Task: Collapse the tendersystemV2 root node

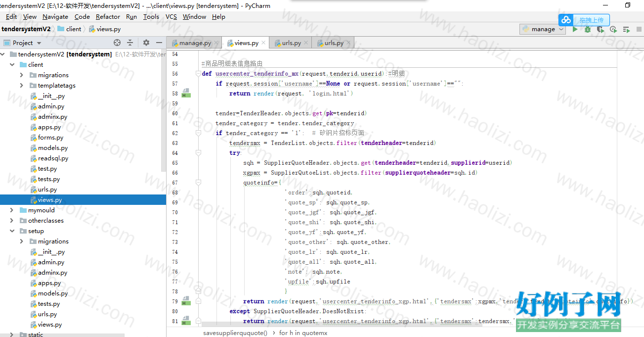Action: click(2, 54)
